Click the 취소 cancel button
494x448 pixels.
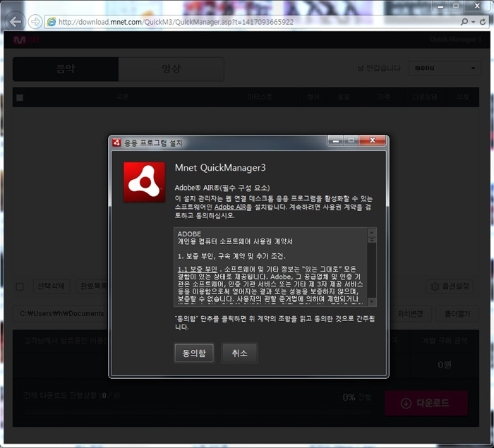239,353
